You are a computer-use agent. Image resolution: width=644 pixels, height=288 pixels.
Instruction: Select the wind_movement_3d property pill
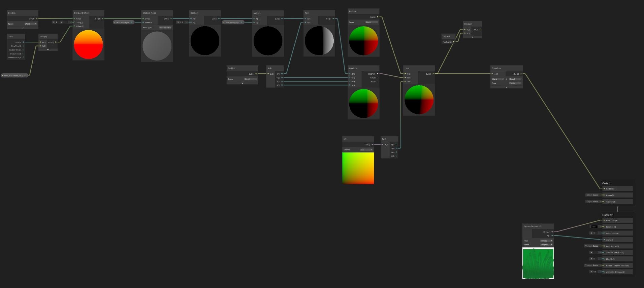pyautogui.click(x=14, y=76)
